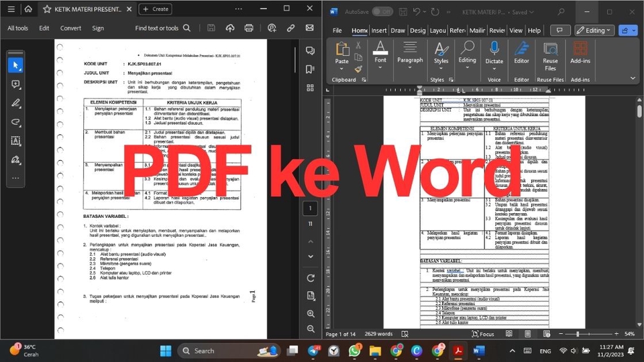Image resolution: width=644 pixels, height=362 pixels.
Task: Click All tools in Acrobat
Action: pyautogui.click(x=17, y=28)
